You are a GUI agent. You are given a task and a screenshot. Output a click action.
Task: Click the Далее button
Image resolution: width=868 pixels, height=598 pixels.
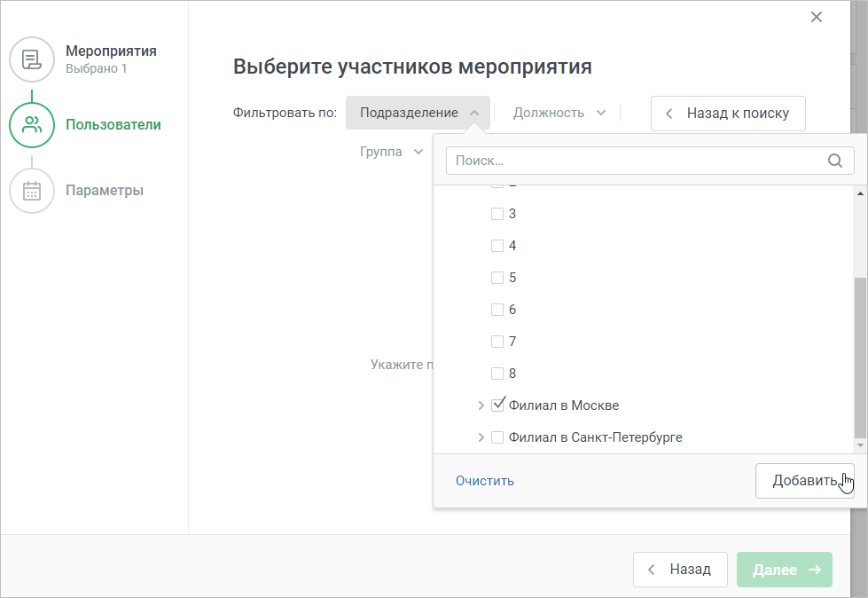pos(785,570)
